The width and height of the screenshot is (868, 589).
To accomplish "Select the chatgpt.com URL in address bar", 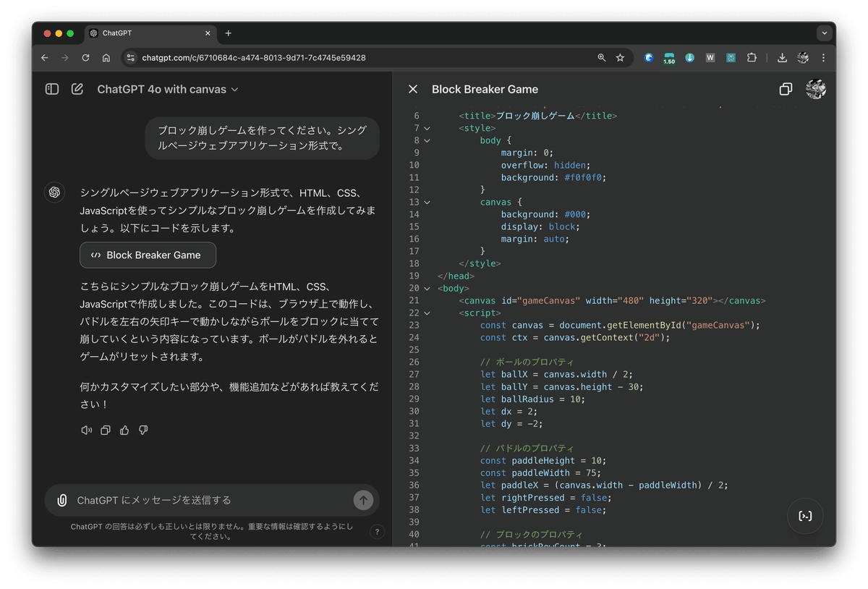I will [253, 58].
